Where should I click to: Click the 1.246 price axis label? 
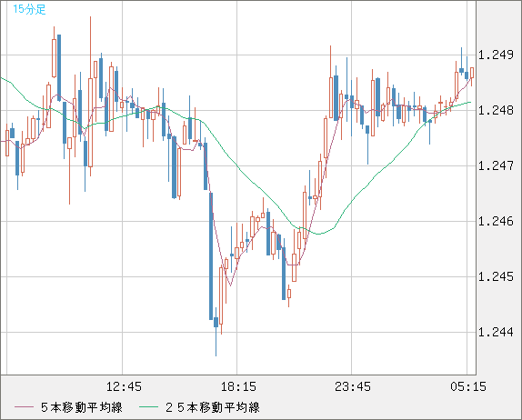point(496,221)
